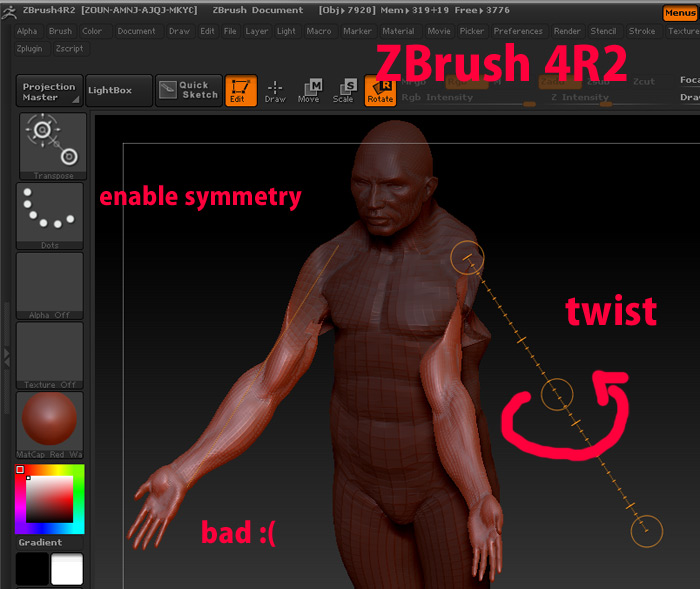Open the Render menu
The width and height of the screenshot is (700, 589).
click(x=567, y=31)
